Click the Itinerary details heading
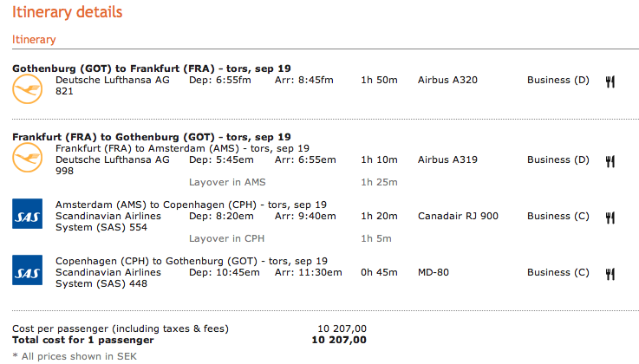 pyautogui.click(x=67, y=12)
